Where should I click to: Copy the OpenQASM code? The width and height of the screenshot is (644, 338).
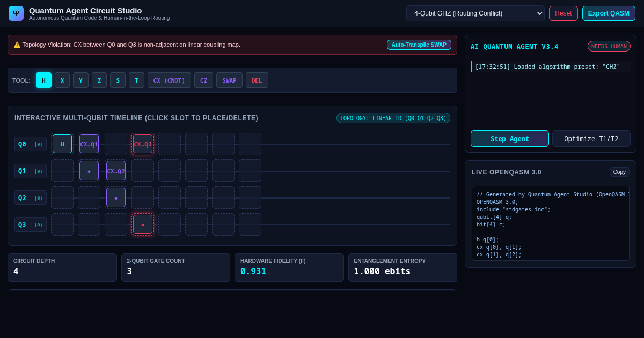619,172
